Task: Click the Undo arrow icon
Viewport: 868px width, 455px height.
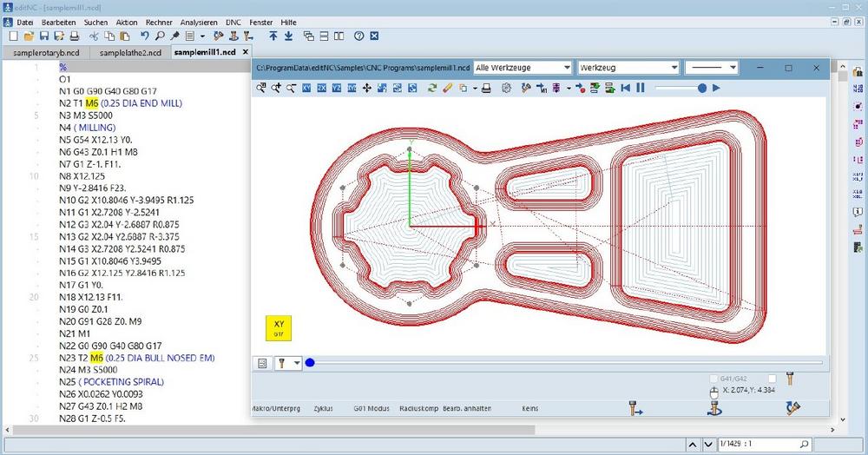Action: click(x=145, y=36)
